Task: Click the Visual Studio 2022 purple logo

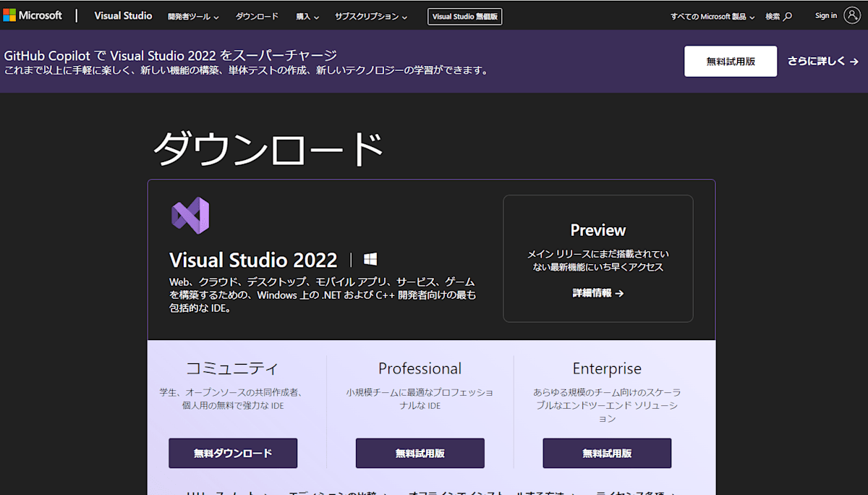Action: [190, 215]
